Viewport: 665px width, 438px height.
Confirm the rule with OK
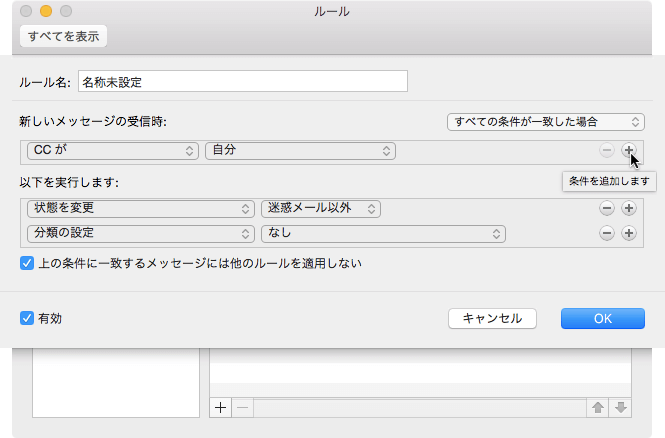click(602, 318)
